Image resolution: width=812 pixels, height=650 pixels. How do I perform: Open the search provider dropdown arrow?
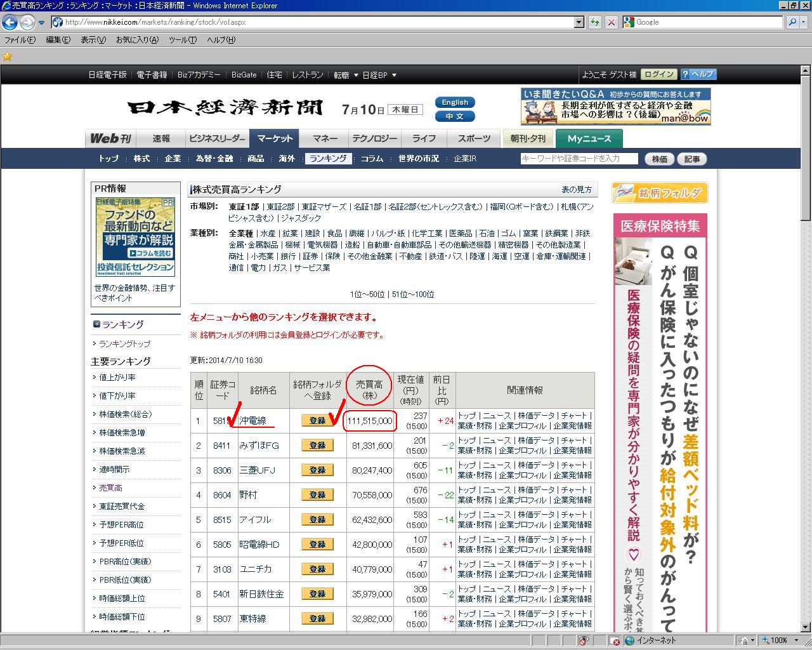pyautogui.click(x=804, y=22)
